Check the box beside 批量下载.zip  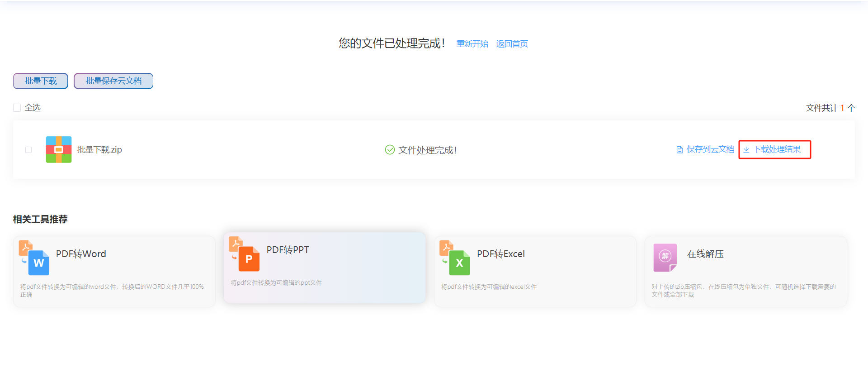coord(28,150)
